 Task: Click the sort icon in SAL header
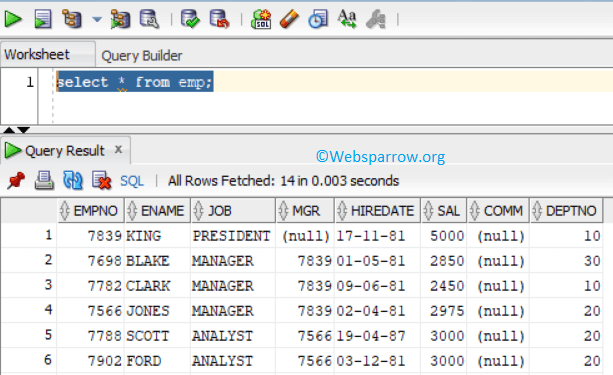[x=428, y=211]
